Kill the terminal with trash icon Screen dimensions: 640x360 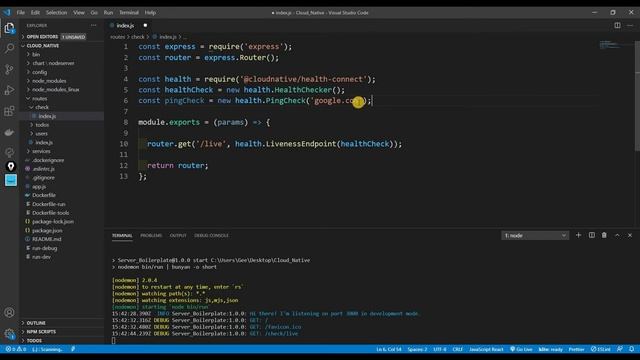(604, 235)
